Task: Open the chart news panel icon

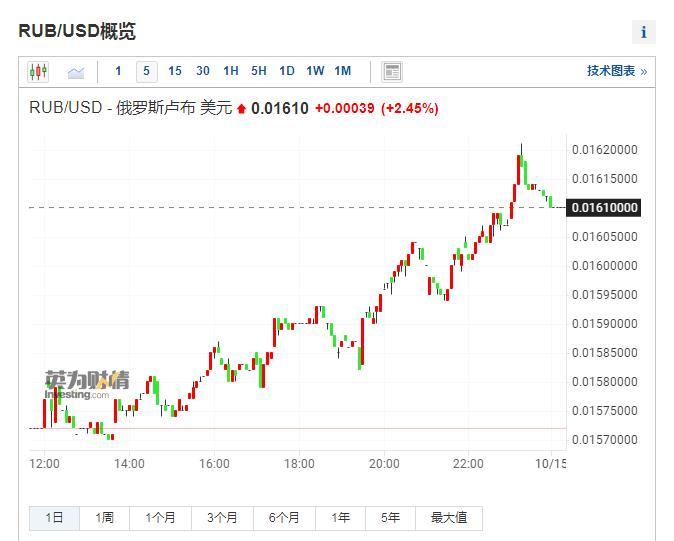Action: pyautogui.click(x=392, y=71)
